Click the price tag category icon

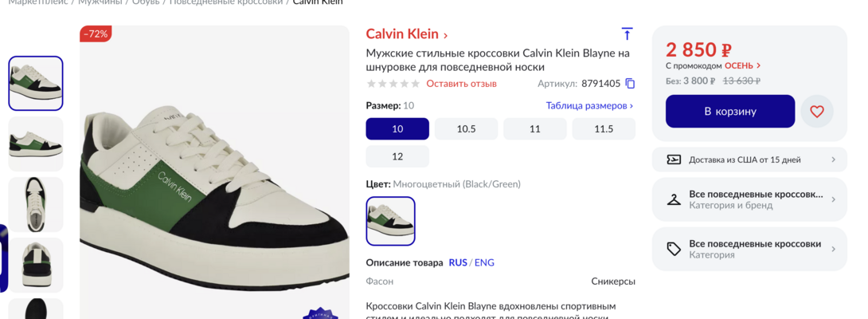(x=674, y=249)
